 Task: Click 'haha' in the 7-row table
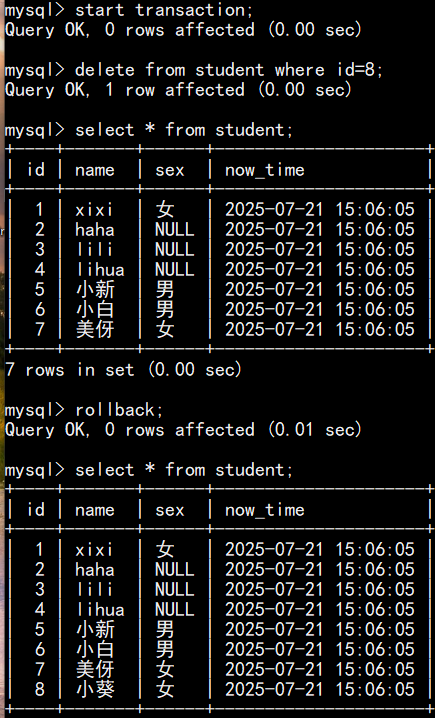point(95,229)
